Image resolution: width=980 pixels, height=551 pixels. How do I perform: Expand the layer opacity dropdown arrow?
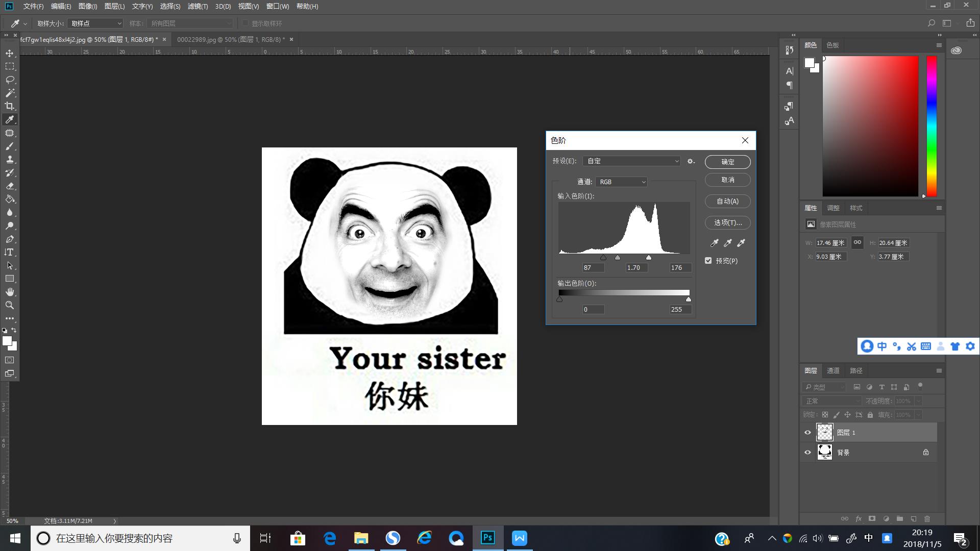918,401
